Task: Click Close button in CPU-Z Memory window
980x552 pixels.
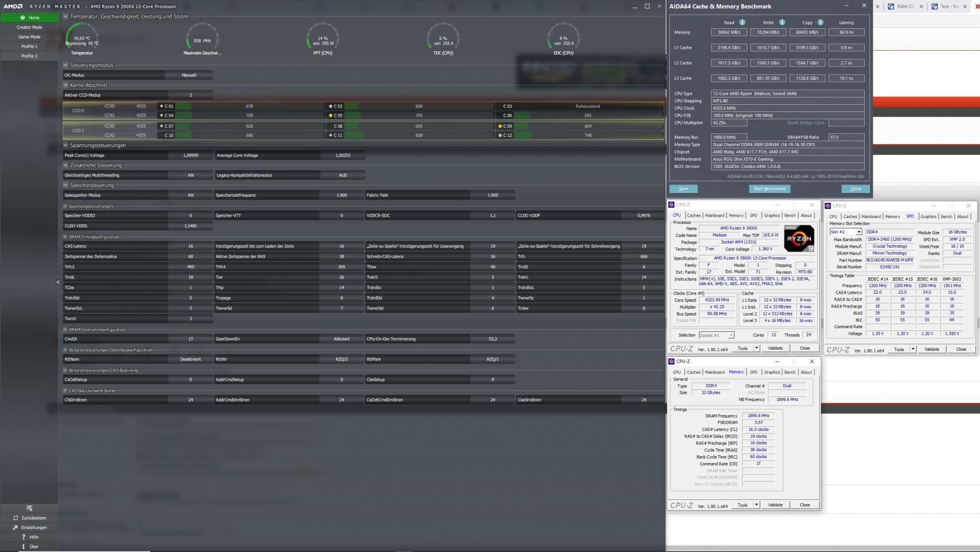Action: 804,505
